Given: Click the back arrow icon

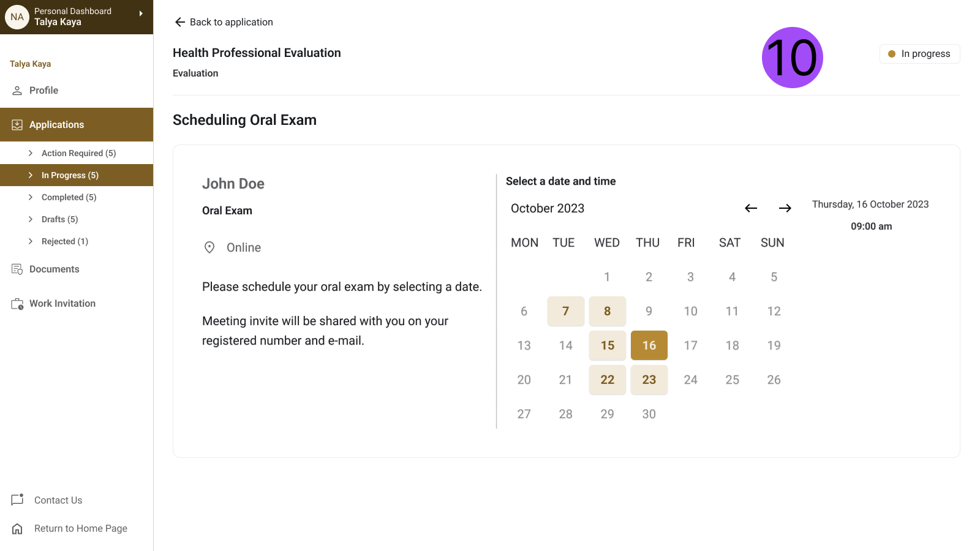Looking at the screenshot, I should point(179,22).
